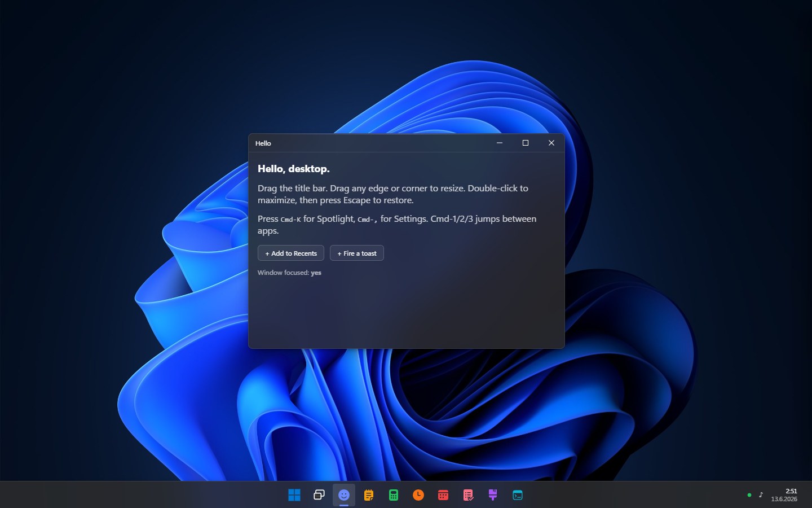
Task: Click the + Add to Recents button
Action: (291, 253)
